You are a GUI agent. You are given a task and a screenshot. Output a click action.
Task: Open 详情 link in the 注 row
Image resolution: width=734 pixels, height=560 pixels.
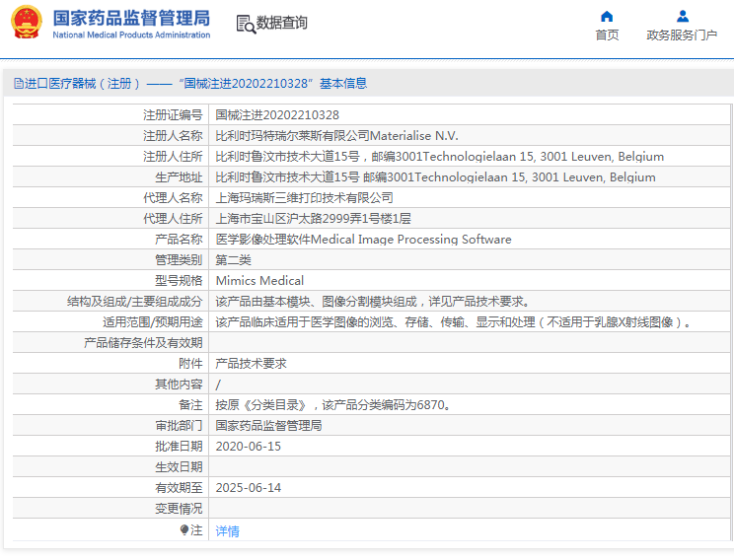click(x=228, y=531)
